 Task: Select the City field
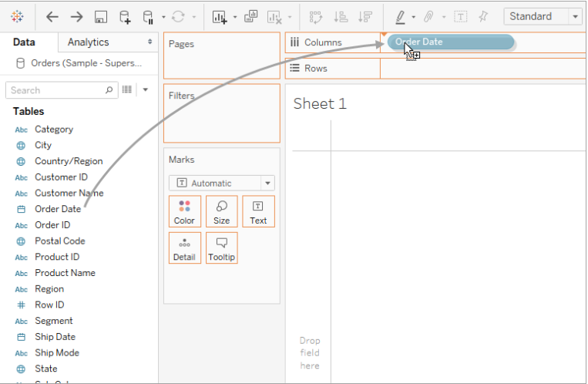pyautogui.click(x=43, y=145)
